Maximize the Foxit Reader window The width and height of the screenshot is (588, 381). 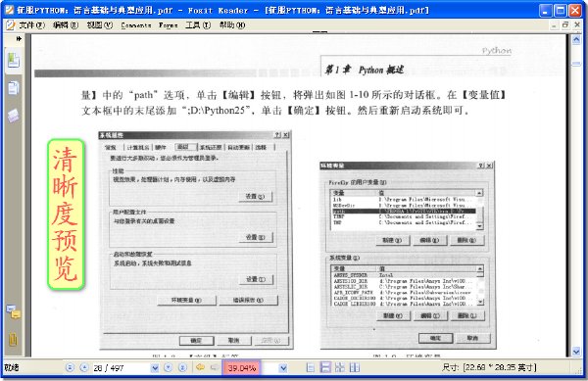pyautogui.click(x=561, y=10)
